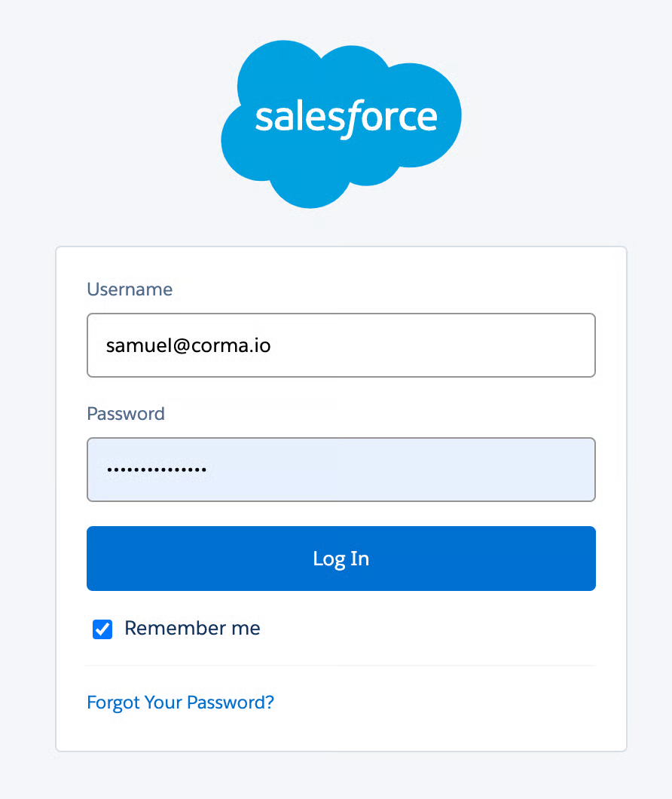Click the divider line above Forgot Your Password
The height and width of the screenshot is (799, 672).
(x=341, y=666)
